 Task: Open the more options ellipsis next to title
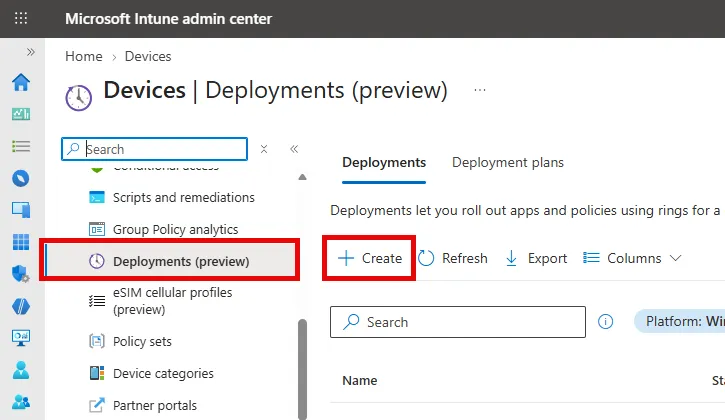point(480,90)
